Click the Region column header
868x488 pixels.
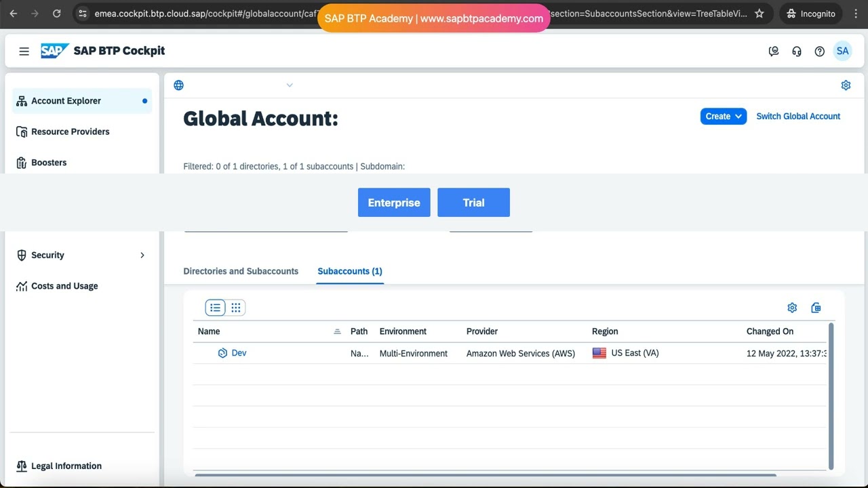(605, 331)
